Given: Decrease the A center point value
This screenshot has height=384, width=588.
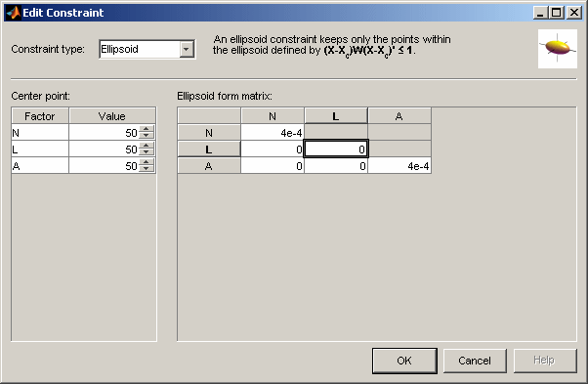Looking at the screenshot, I should pos(147,169).
